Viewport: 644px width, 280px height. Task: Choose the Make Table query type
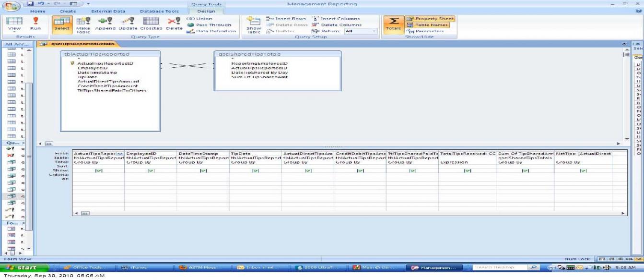click(x=83, y=25)
